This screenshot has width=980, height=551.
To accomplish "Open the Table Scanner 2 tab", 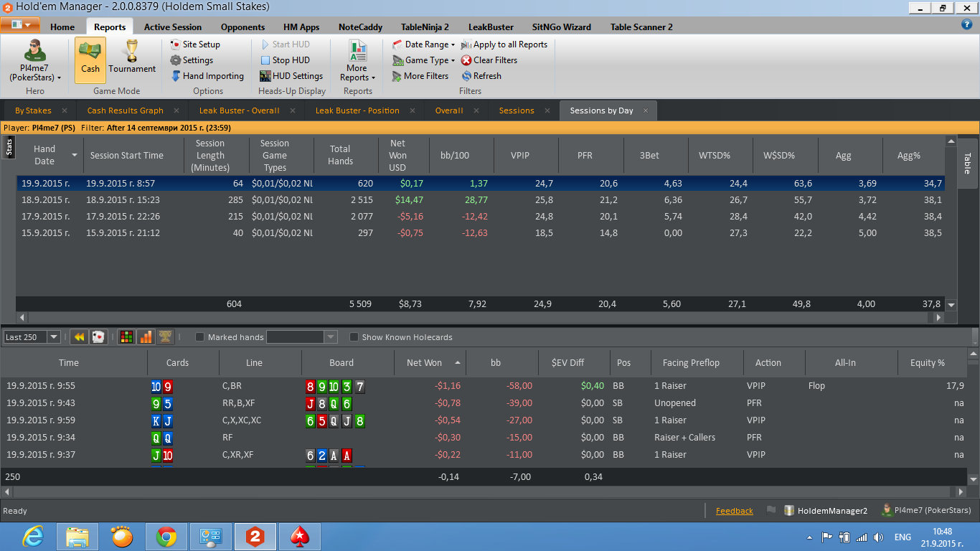I will click(x=641, y=27).
